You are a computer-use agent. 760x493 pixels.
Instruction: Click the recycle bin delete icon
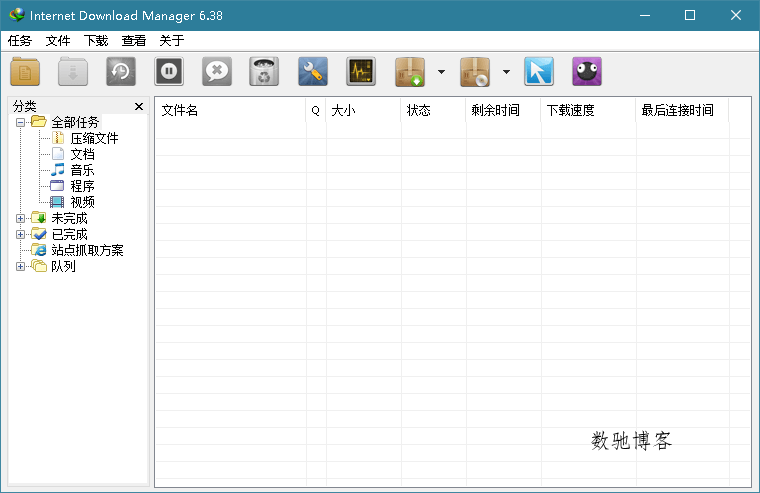click(264, 72)
